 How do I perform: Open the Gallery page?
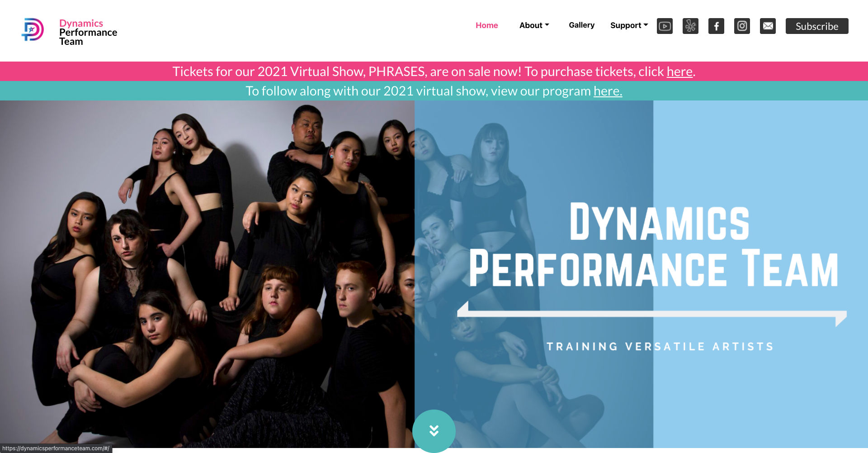[x=581, y=25]
